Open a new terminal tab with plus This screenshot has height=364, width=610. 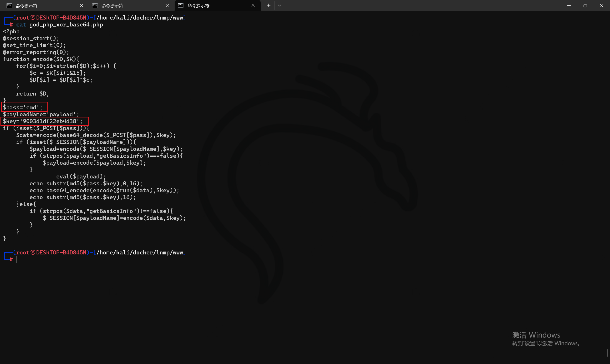pyautogui.click(x=269, y=5)
